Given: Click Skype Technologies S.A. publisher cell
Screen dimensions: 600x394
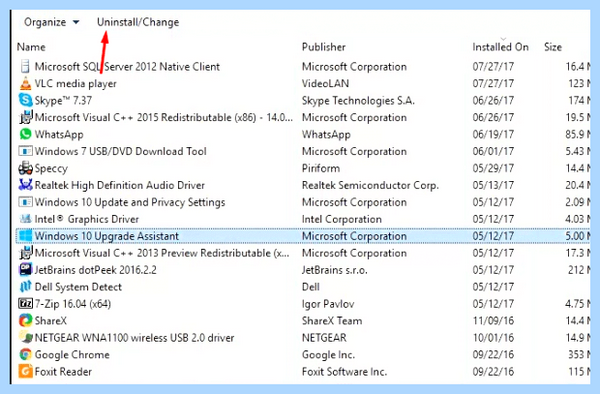Looking at the screenshot, I should click(358, 101).
